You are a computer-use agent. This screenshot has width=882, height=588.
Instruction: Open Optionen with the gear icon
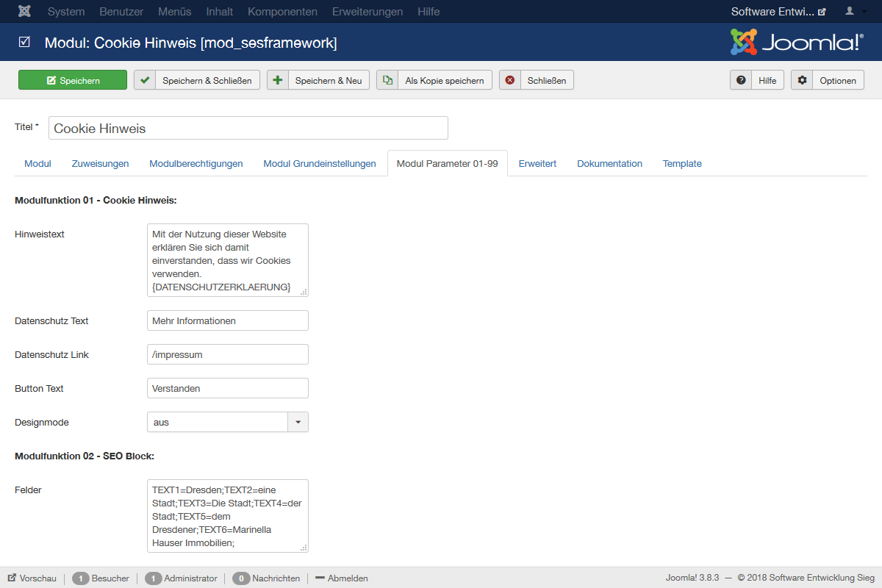(x=828, y=80)
